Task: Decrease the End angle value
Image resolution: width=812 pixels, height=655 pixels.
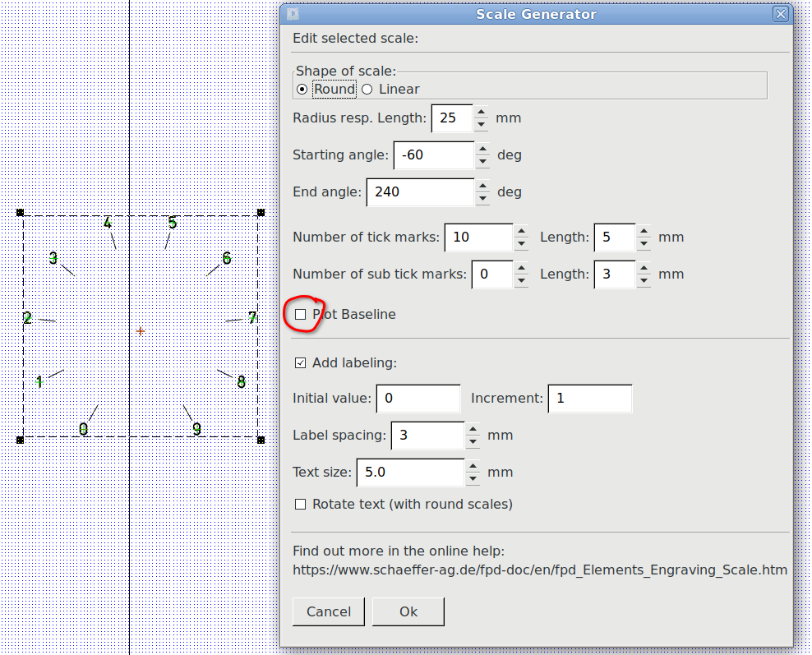Action: tap(482, 198)
